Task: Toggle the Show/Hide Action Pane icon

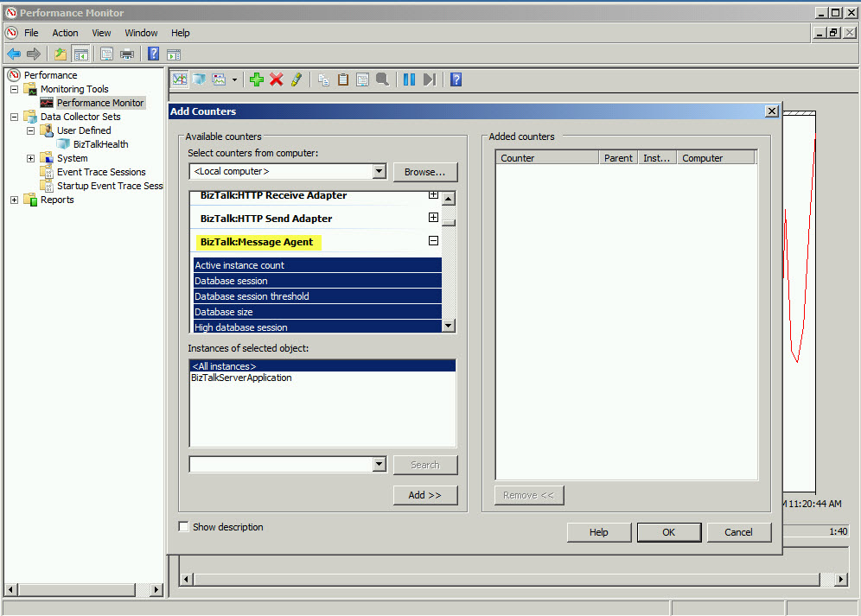Action: pyautogui.click(x=174, y=54)
